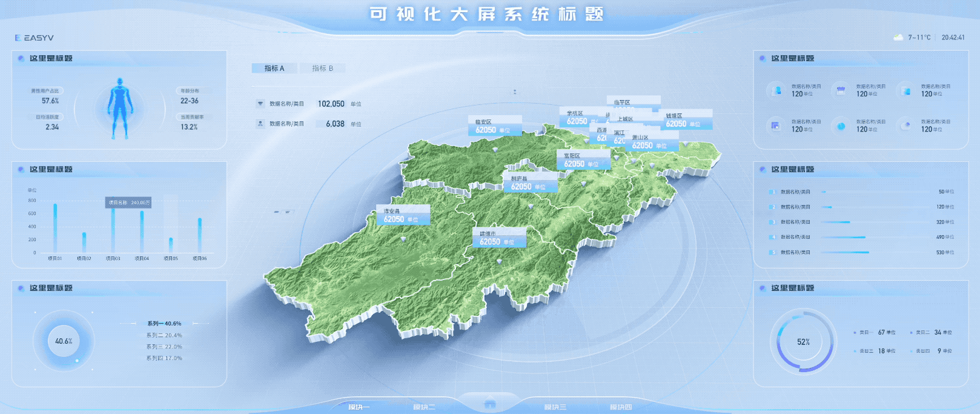Open 模块一 in the bottom navigation
The width and height of the screenshot is (980, 414).
(x=358, y=407)
